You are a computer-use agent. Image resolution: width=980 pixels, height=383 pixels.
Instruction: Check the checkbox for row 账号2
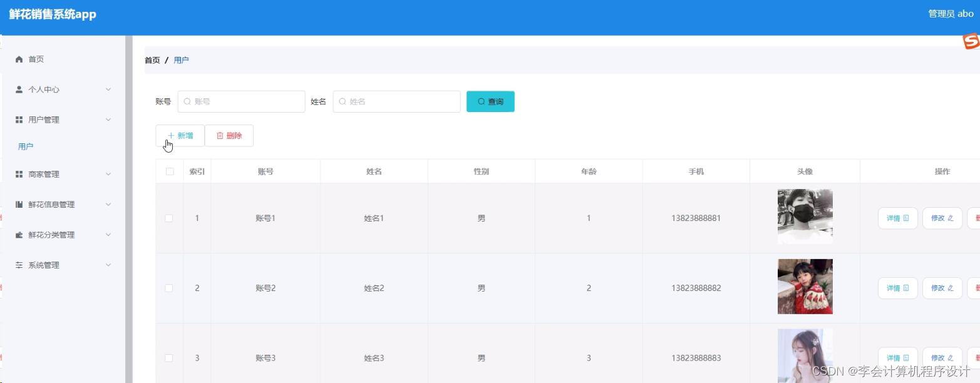coord(168,288)
